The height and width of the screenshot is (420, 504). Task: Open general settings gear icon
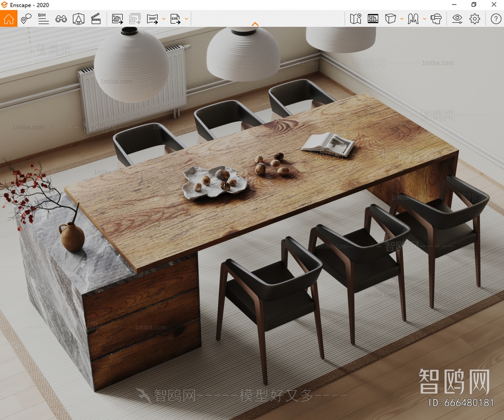click(475, 19)
